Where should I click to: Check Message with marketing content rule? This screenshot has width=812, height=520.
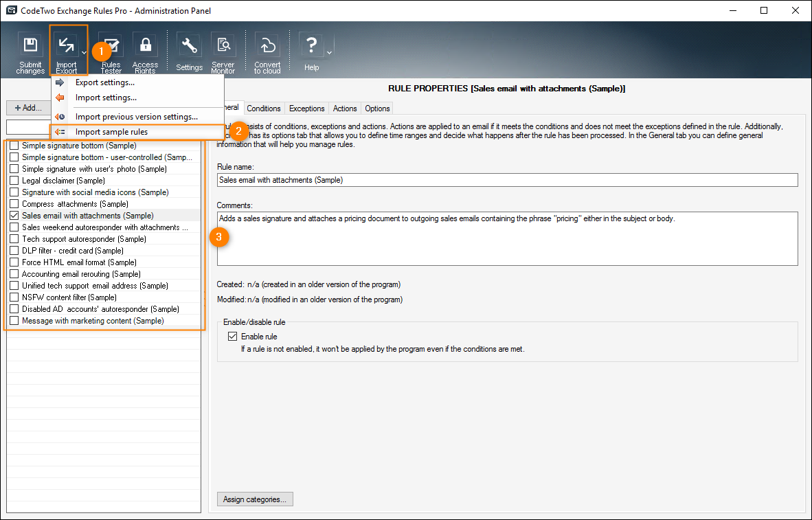click(14, 321)
